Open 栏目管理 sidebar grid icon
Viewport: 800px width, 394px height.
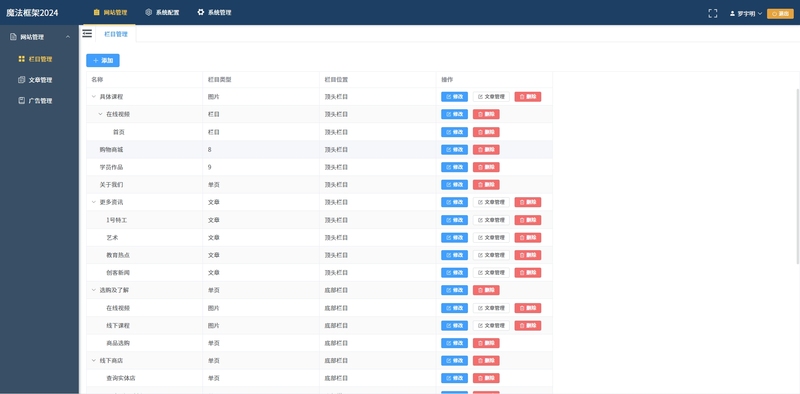[21, 59]
